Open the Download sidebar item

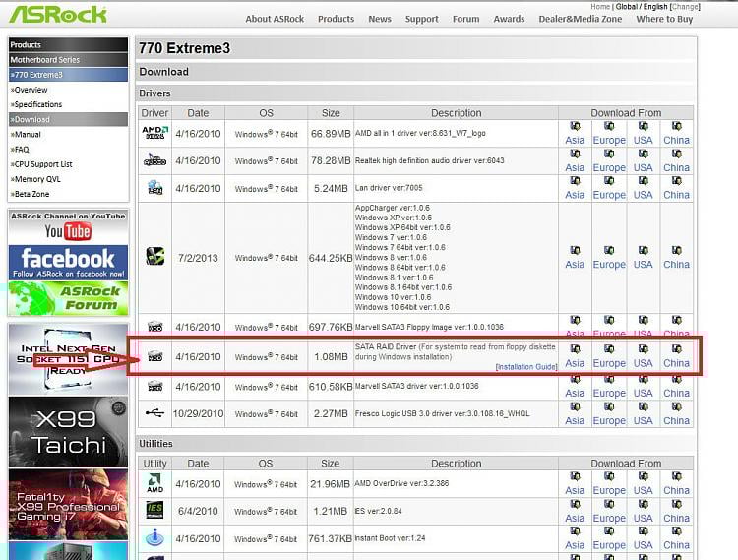pyautogui.click(x=68, y=119)
